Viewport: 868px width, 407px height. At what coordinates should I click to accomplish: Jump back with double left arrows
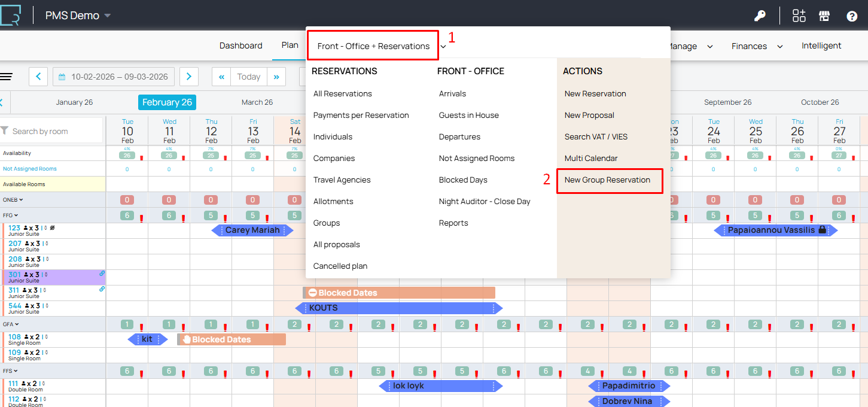[221, 77]
